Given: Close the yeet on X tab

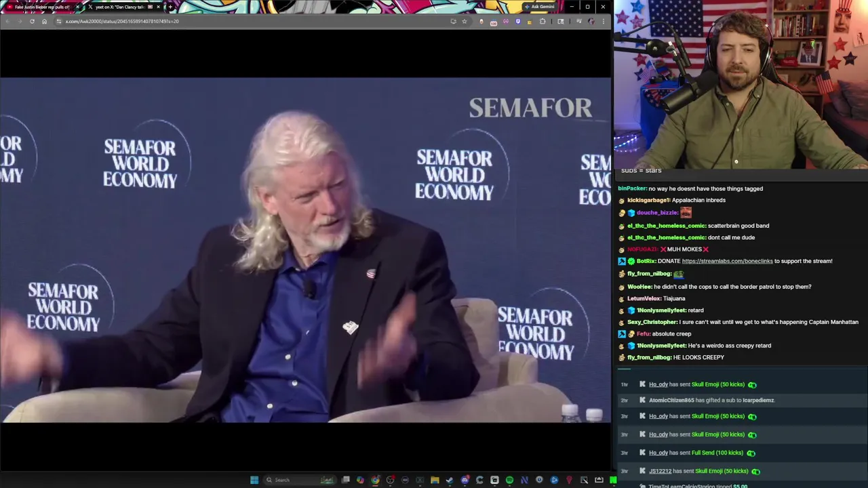Looking at the screenshot, I should pyautogui.click(x=159, y=7).
